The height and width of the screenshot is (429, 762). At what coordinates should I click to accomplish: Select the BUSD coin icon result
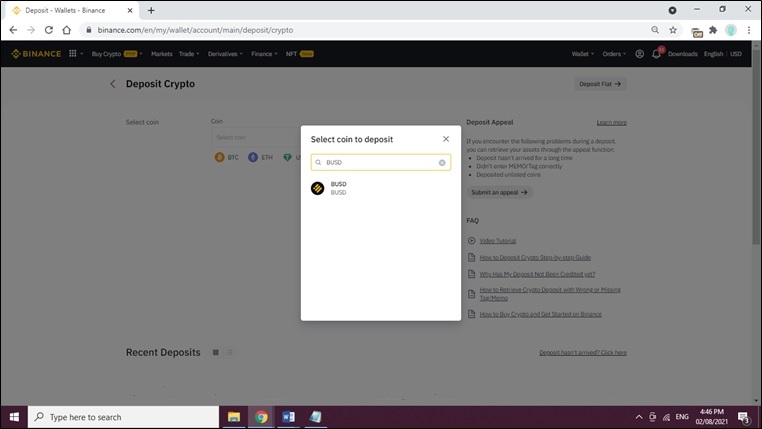[317, 188]
